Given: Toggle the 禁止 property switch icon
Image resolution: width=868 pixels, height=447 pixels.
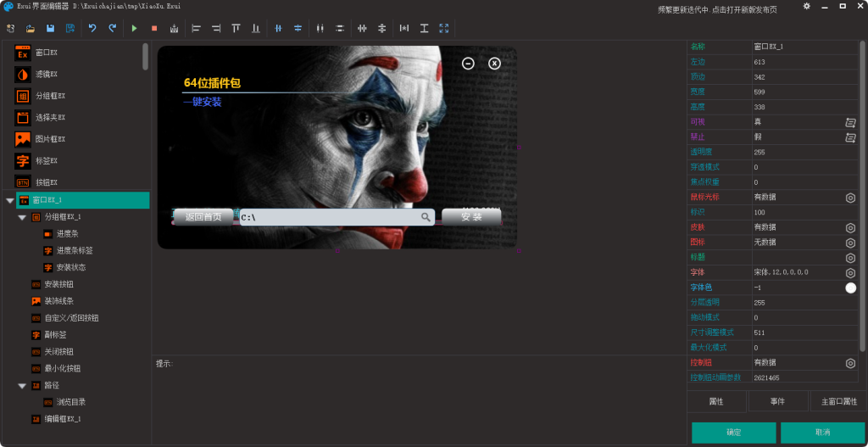Looking at the screenshot, I should [850, 137].
